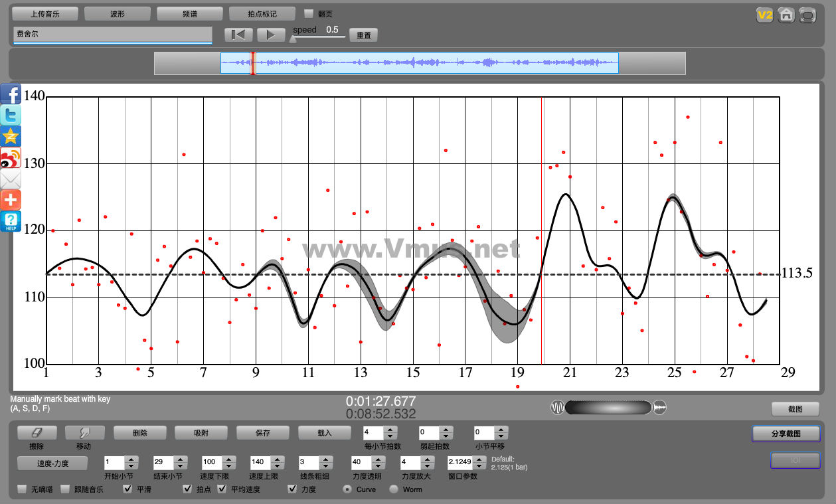The width and height of the screenshot is (836, 504).
Task: Toggle the 平滑 smoothing checkbox
Action: click(x=128, y=489)
